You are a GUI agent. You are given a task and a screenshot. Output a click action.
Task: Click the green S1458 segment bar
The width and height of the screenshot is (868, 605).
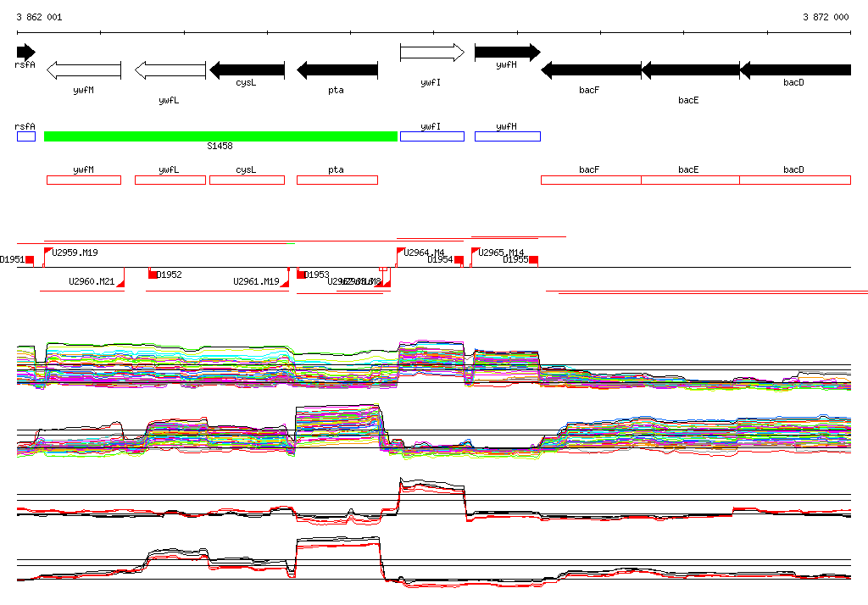(x=220, y=136)
